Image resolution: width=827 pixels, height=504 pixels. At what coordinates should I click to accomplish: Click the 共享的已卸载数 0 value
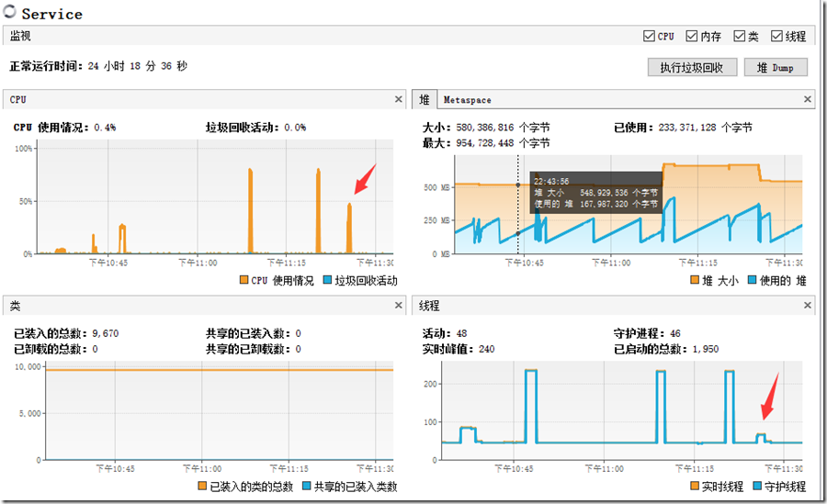point(298,350)
